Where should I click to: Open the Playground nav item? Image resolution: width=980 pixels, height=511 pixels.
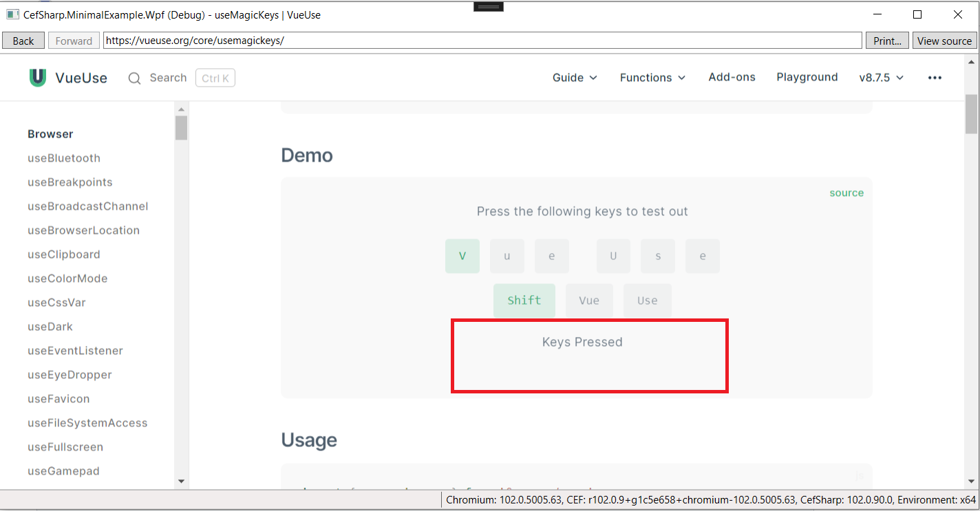[807, 77]
